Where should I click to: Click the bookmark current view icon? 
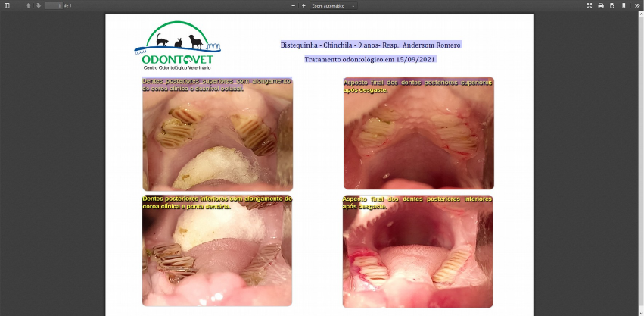pyautogui.click(x=624, y=5)
